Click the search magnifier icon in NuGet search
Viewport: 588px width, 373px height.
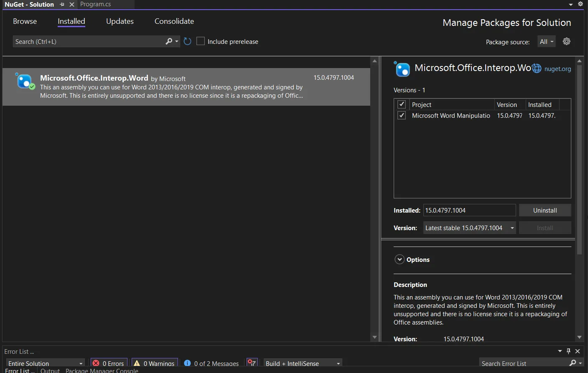click(169, 41)
